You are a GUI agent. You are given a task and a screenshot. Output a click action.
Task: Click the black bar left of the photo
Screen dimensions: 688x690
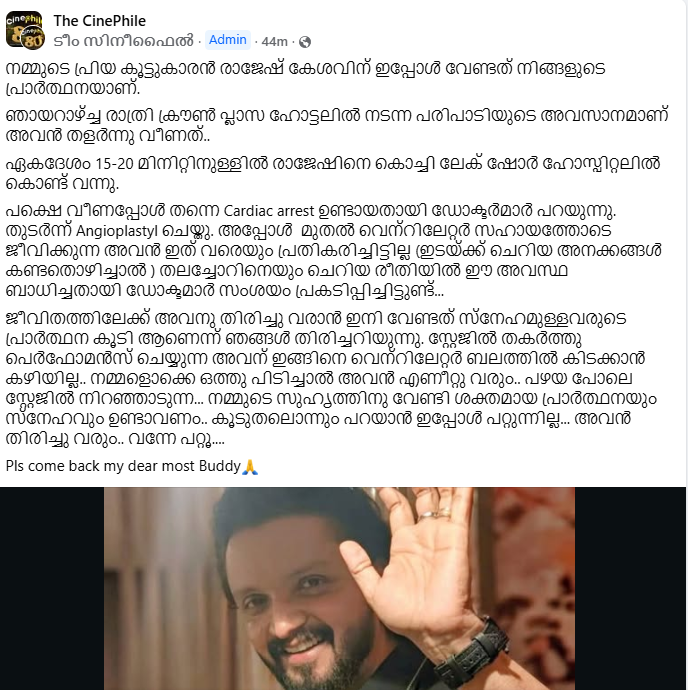(x=52, y=588)
